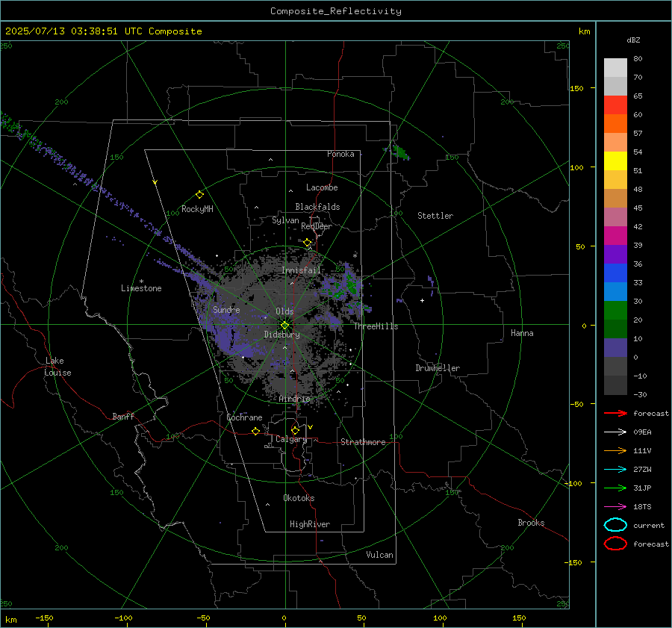
Task: Click the Ponoka city label
Action: [x=340, y=154]
